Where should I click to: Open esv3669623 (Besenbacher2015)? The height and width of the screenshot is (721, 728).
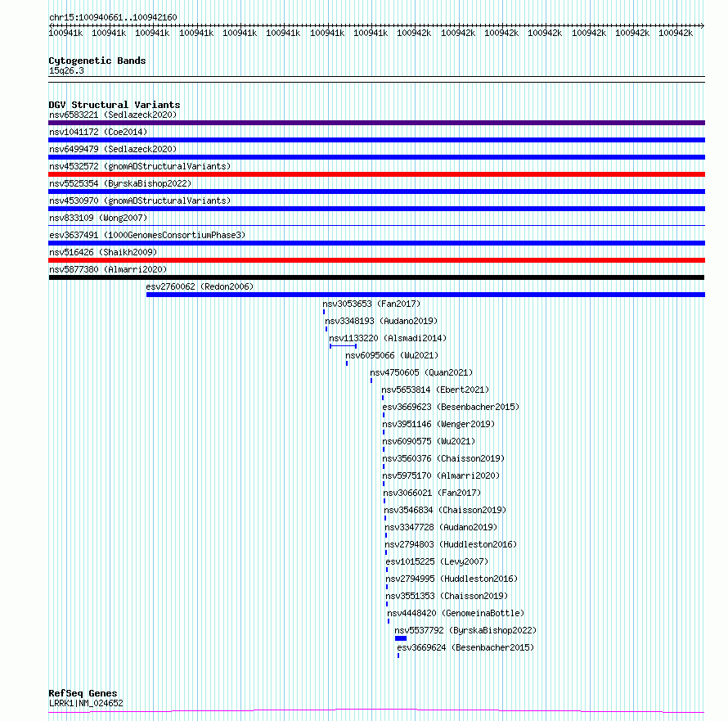tap(451, 407)
